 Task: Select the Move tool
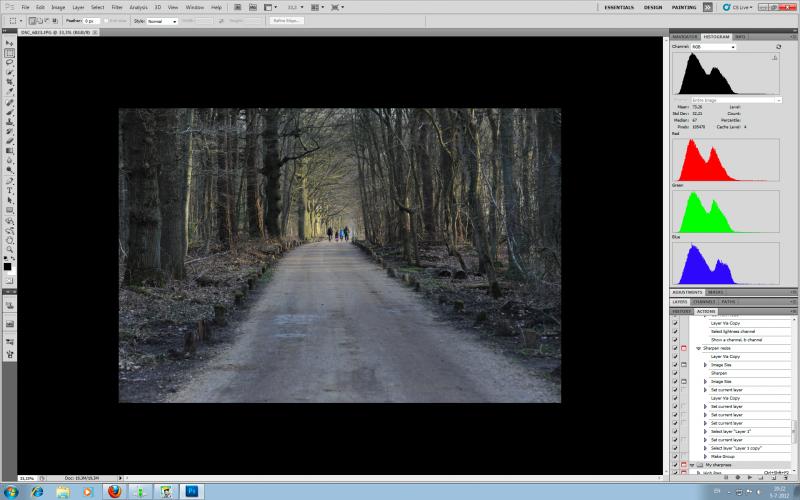coord(9,44)
